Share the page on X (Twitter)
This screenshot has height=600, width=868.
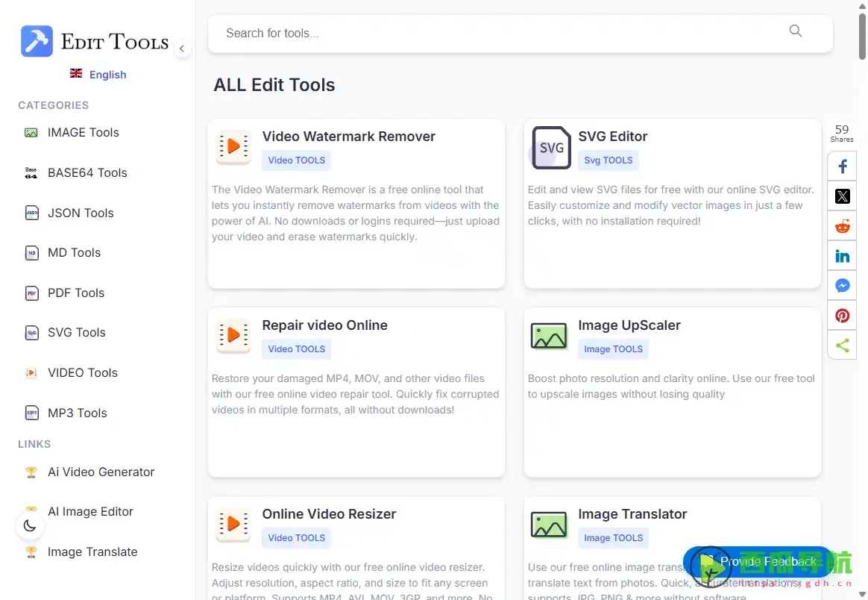[842, 196]
